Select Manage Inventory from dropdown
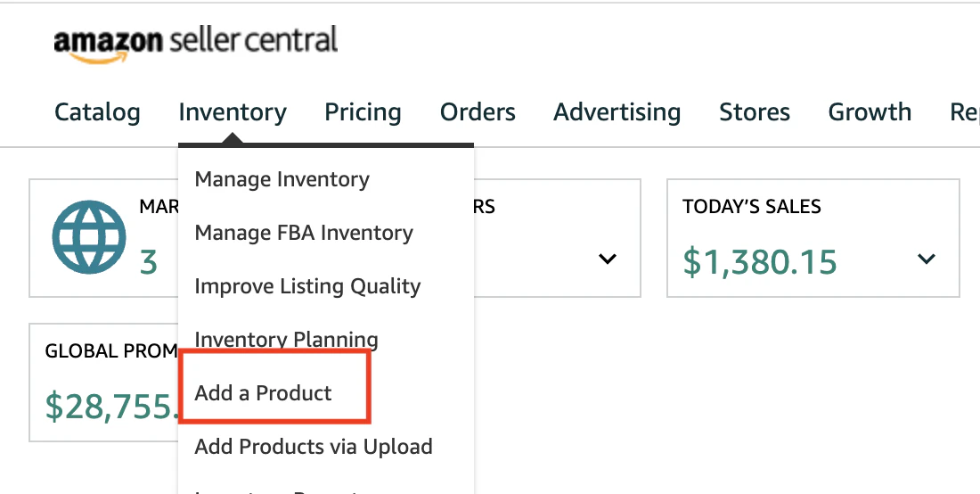The height and width of the screenshot is (494, 980). [282, 179]
